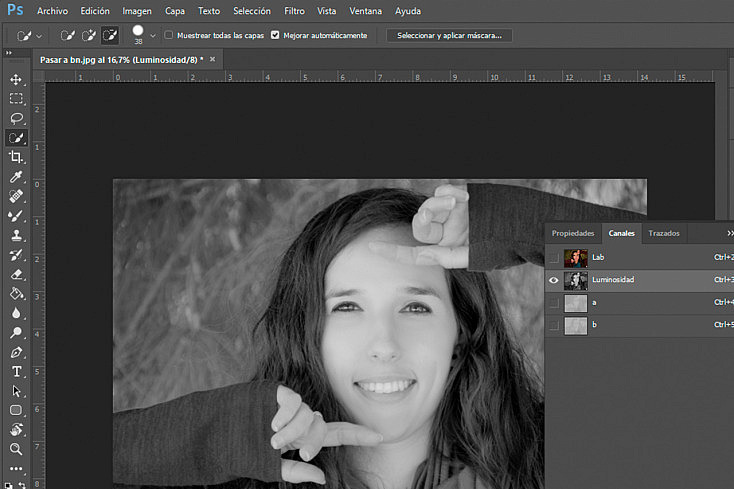Click the brush size preview circle

pyautogui.click(x=138, y=31)
